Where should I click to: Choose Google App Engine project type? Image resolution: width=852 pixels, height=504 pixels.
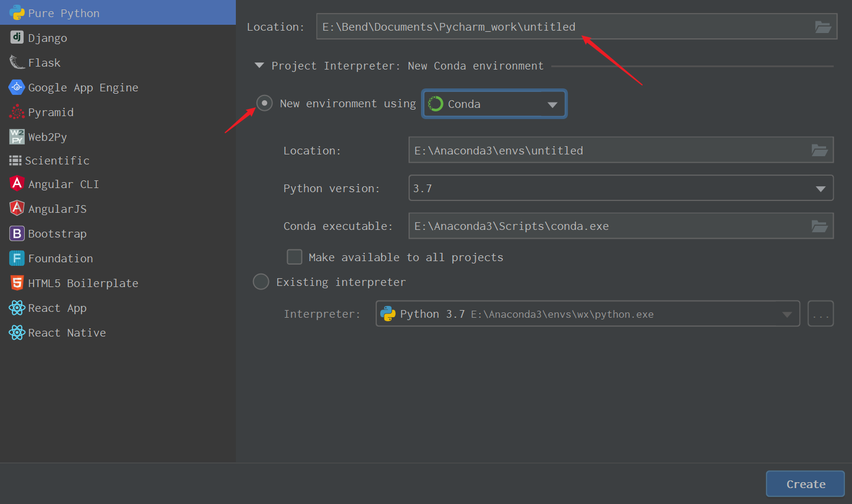pyautogui.click(x=118, y=87)
